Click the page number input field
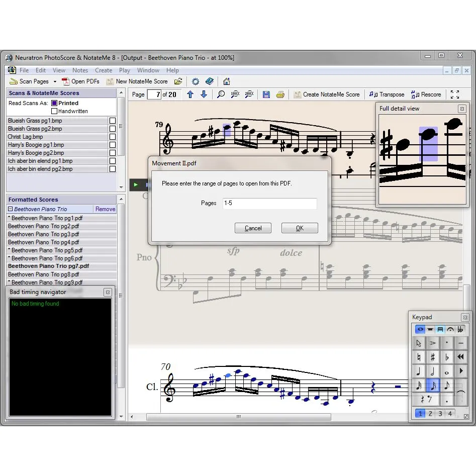The image size is (476, 476). click(x=154, y=94)
